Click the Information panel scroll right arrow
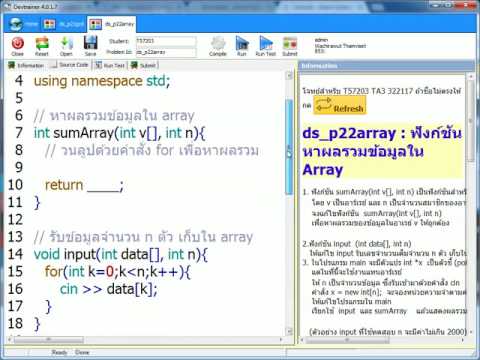This screenshot has height=360, width=480. coord(463,340)
